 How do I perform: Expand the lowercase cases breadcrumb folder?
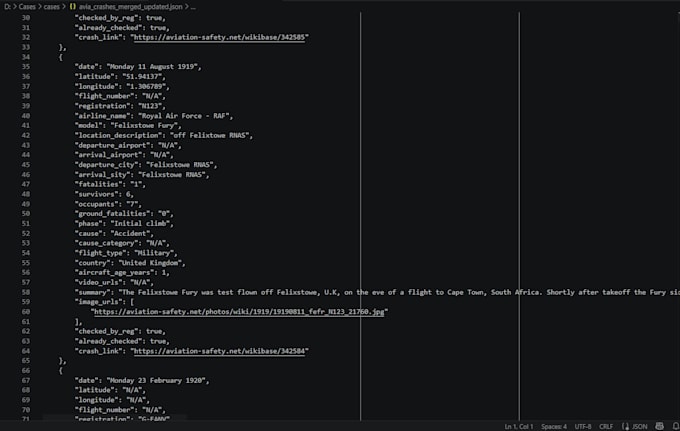point(51,7)
